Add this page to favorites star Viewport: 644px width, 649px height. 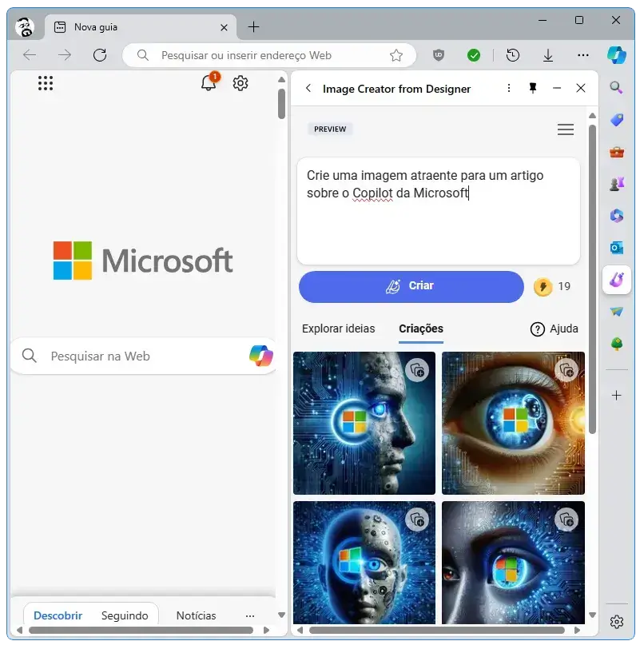coord(396,55)
